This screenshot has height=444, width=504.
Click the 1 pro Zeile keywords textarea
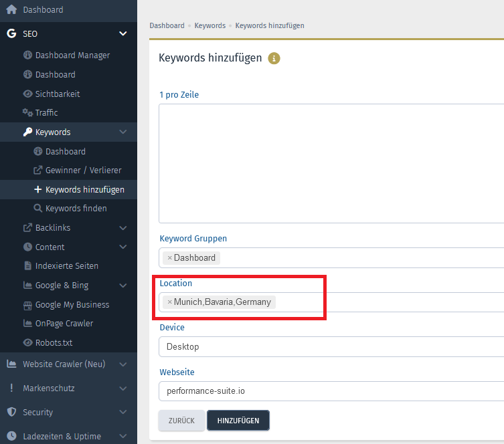click(x=331, y=163)
